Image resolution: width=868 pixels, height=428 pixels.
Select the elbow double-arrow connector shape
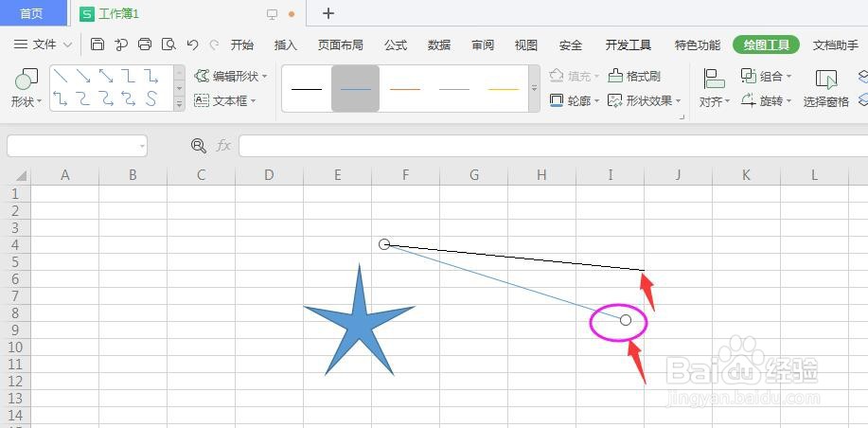coord(61,98)
